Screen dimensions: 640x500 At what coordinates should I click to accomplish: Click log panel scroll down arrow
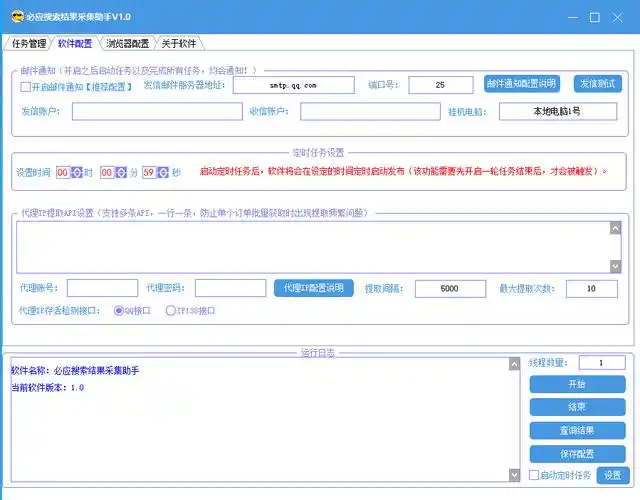coord(514,475)
